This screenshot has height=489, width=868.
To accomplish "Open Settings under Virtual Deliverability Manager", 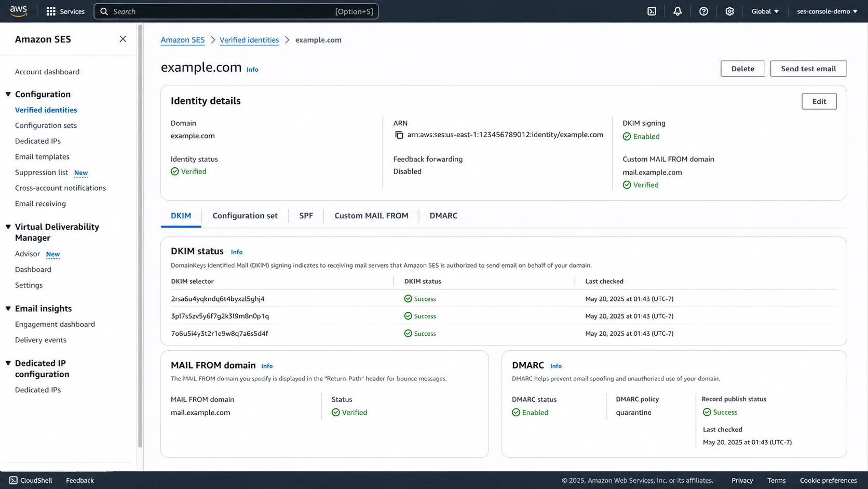I will tap(29, 285).
